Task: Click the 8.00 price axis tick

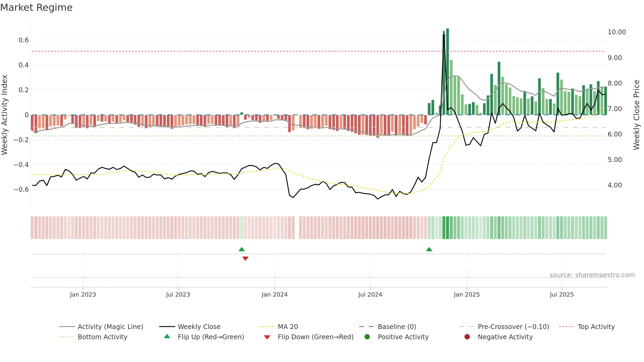Action: coord(615,83)
